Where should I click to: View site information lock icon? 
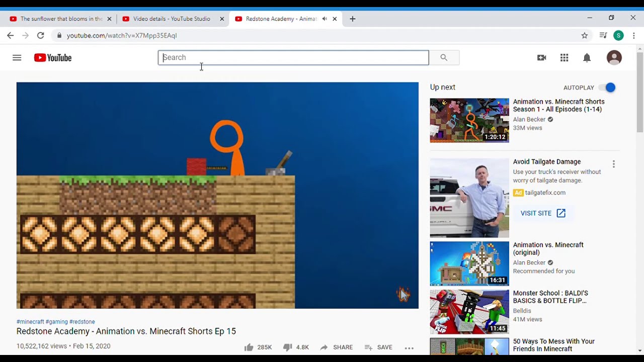coord(59,35)
